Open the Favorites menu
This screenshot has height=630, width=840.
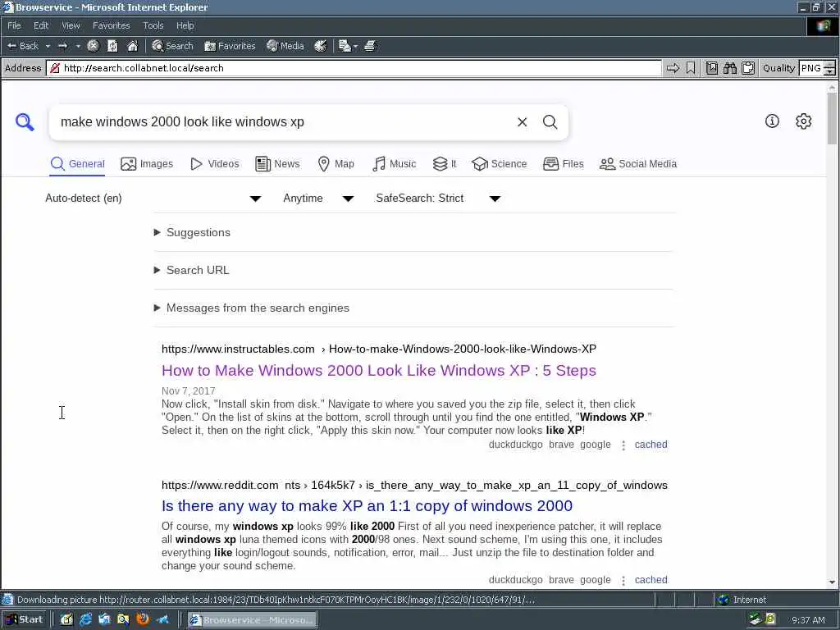(111, 25)
